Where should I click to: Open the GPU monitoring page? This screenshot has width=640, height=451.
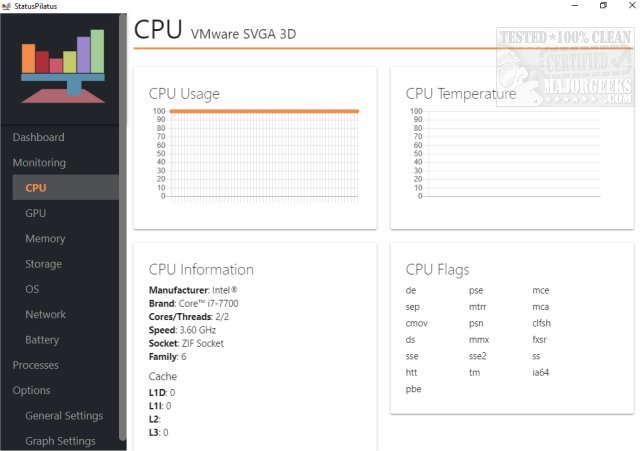click(x=36, y=213)
